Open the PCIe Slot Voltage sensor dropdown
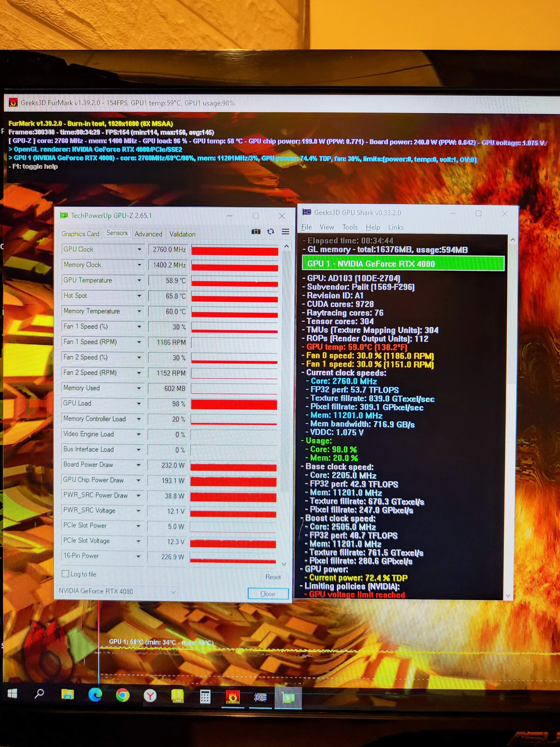Screen dimensions: 560x747 coord(138,541)
